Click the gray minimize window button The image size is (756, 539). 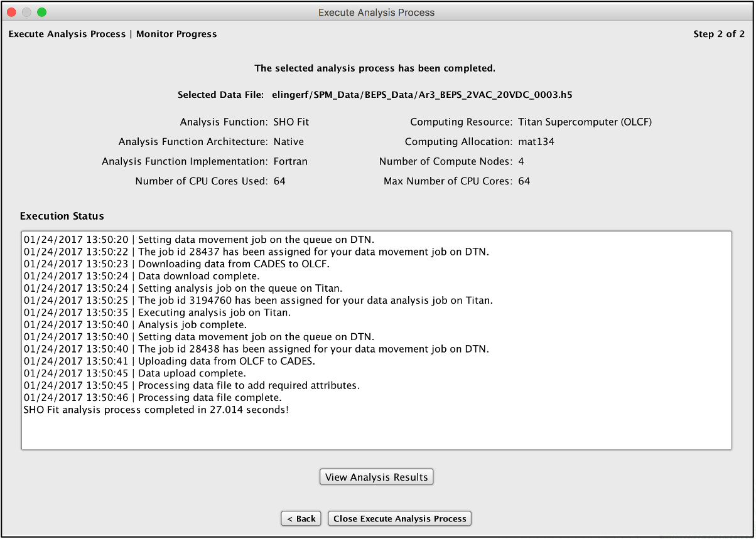coord(26,12)
